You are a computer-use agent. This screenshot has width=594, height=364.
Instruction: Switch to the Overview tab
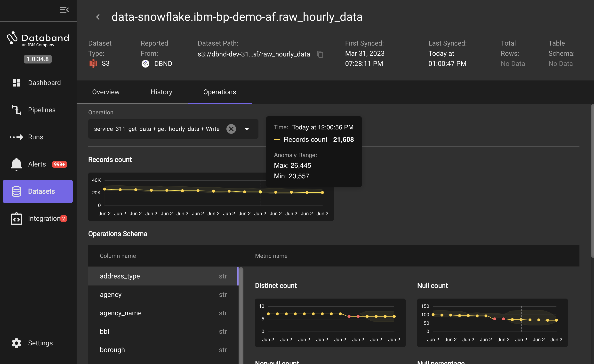click(x=106, y=92)
